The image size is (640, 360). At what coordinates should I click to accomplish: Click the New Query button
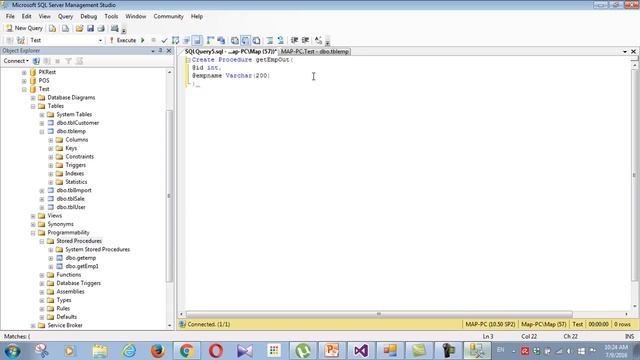[x=24, y=28]
